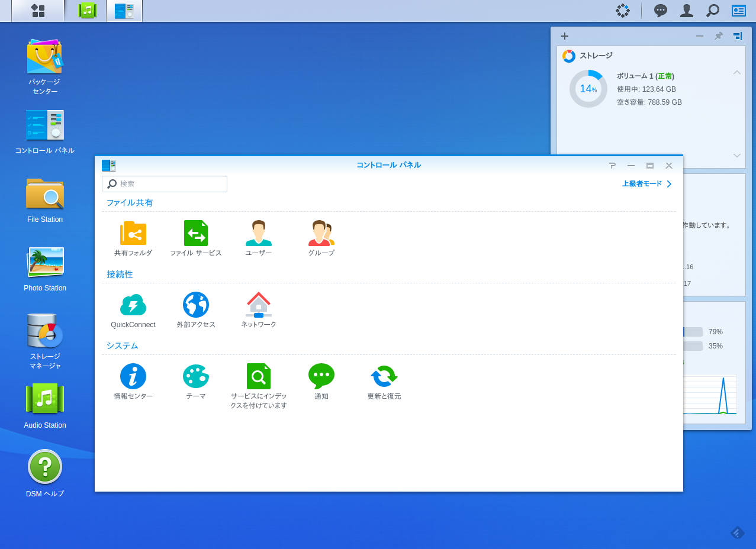Click the ボリューム 1 status text
This screenshot has height=549, width=756.
coord(646,76)
